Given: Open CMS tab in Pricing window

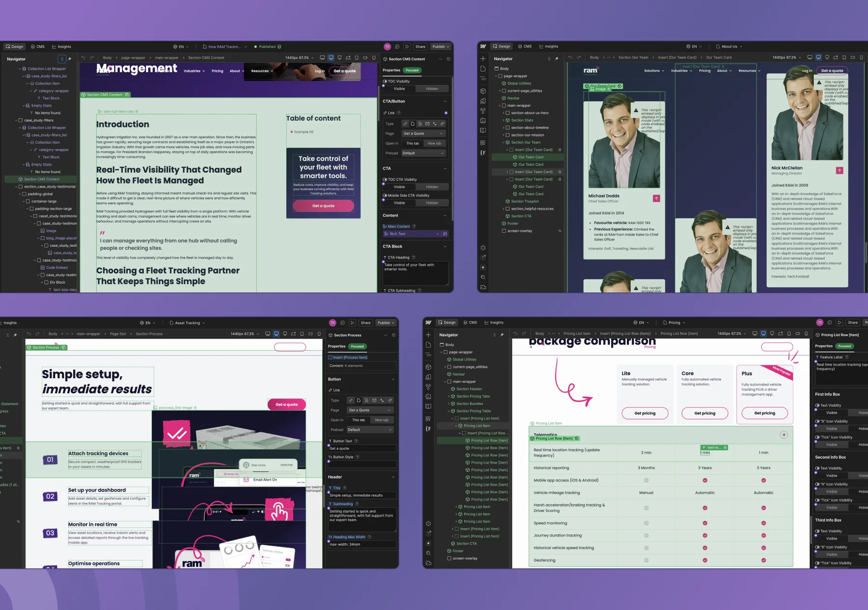Looking at the screenshot, I should click(x=470, y=322).
